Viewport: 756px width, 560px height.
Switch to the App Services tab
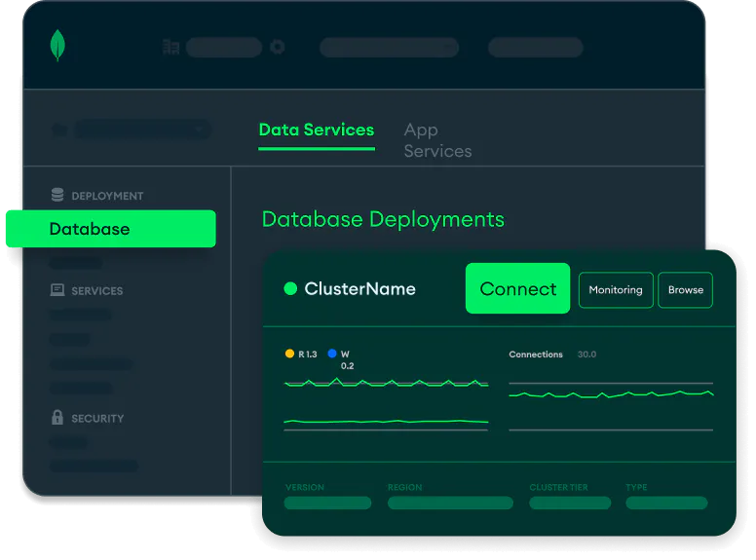(436, 140)
